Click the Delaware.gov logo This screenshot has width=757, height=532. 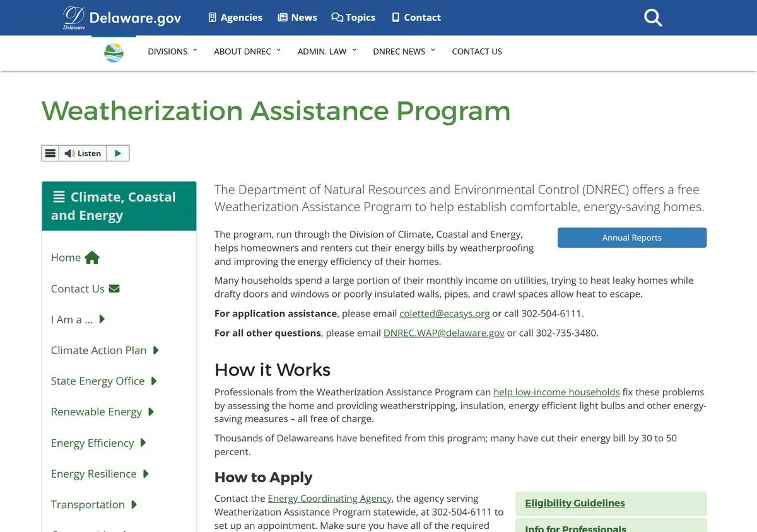pyautogui.click(x=122, y=18)
